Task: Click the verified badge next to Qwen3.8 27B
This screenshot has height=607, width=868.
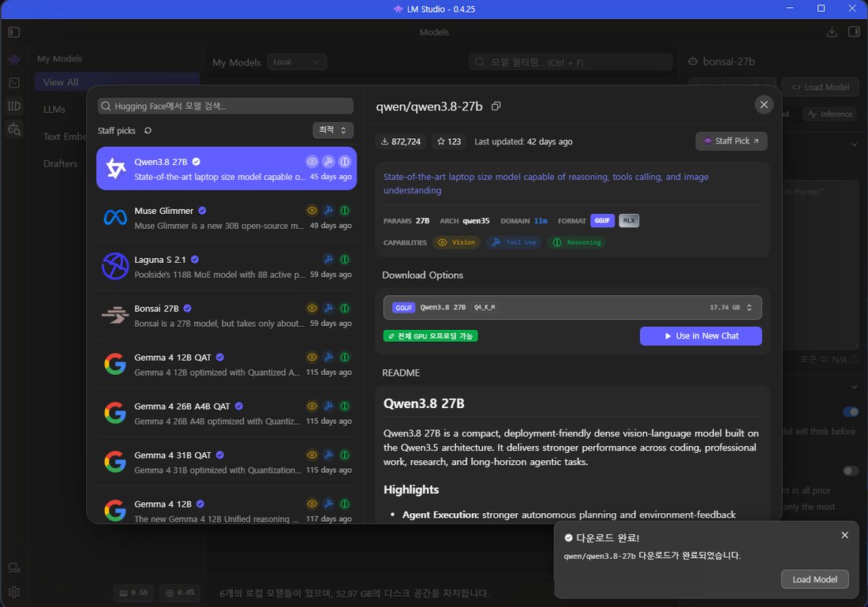Action: (x=196, y=162)
